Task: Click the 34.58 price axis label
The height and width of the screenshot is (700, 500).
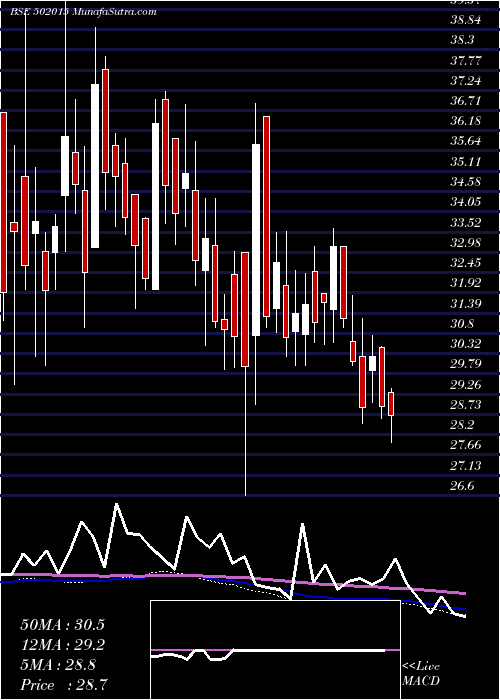Action: click(x=466, y=182)
